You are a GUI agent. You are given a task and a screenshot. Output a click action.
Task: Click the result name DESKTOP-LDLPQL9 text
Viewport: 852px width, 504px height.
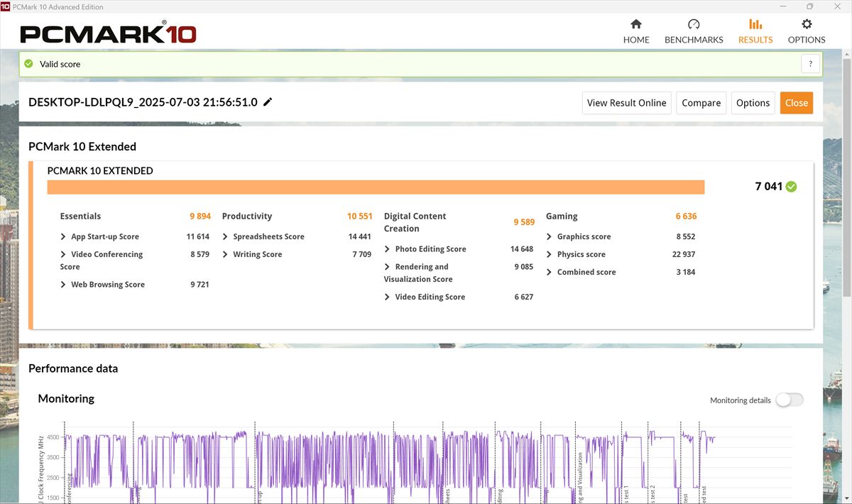point(143,102)
